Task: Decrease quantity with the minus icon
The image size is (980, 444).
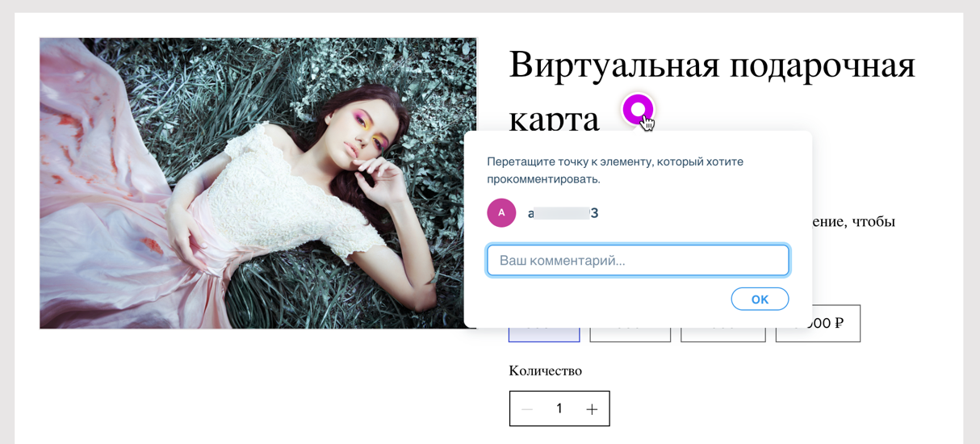Action: coord(527,409)
